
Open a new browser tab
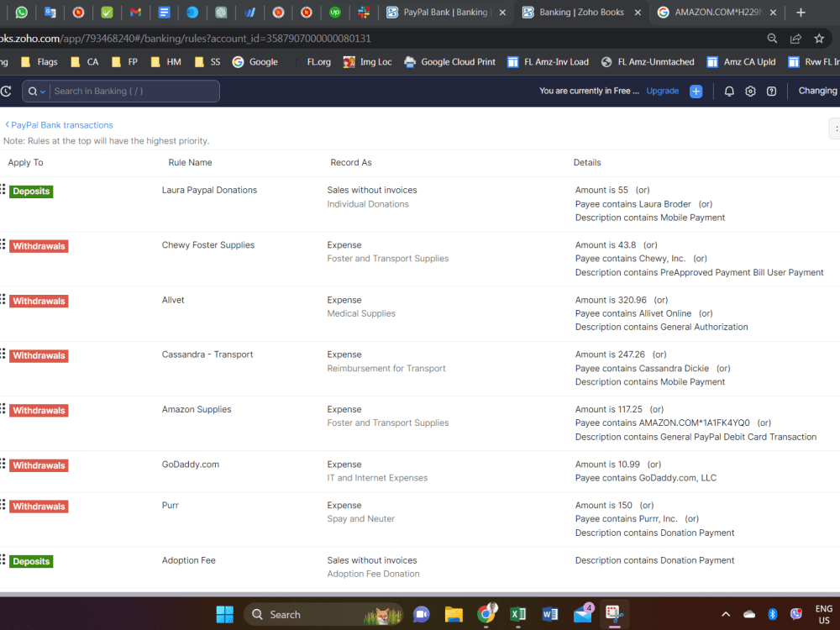point(801,13)
